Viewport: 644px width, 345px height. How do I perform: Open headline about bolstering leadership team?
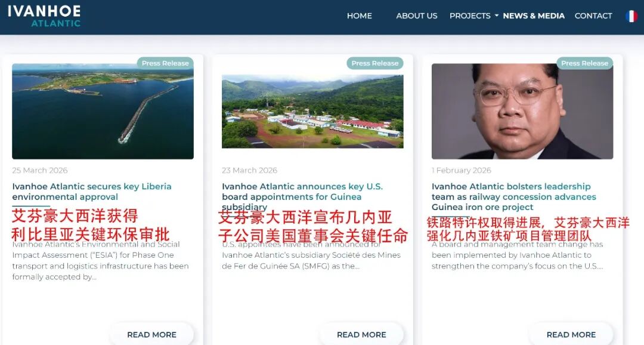click(x=514, y=196)
